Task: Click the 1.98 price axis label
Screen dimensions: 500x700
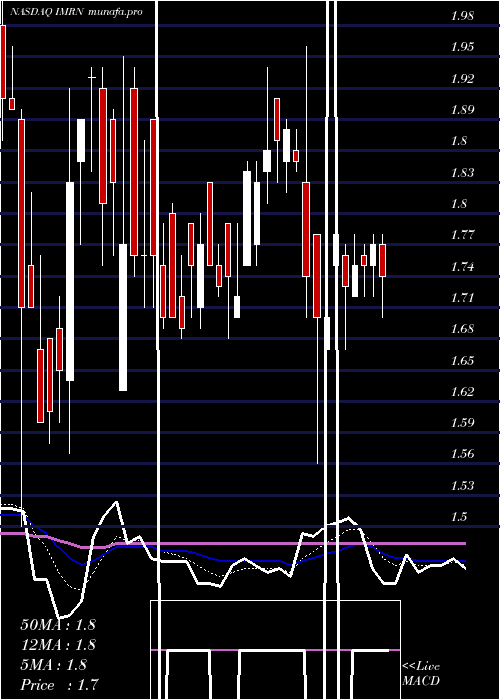Action: point(462,17)
